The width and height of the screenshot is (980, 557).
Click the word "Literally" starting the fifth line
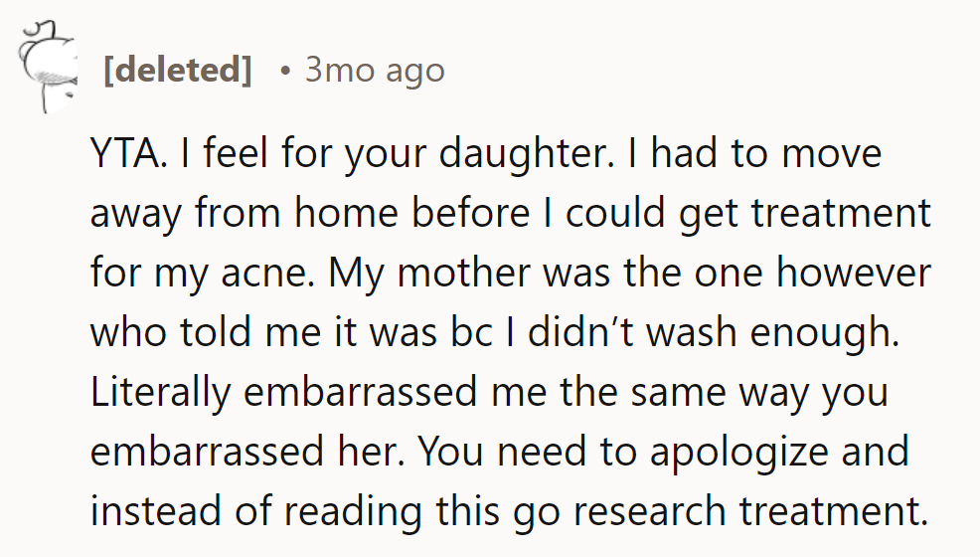coord(160,391)
